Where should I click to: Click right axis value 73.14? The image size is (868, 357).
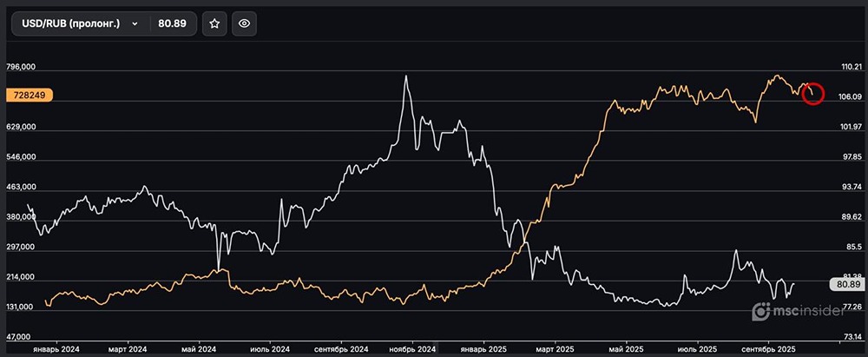click(x=852, y=337)
